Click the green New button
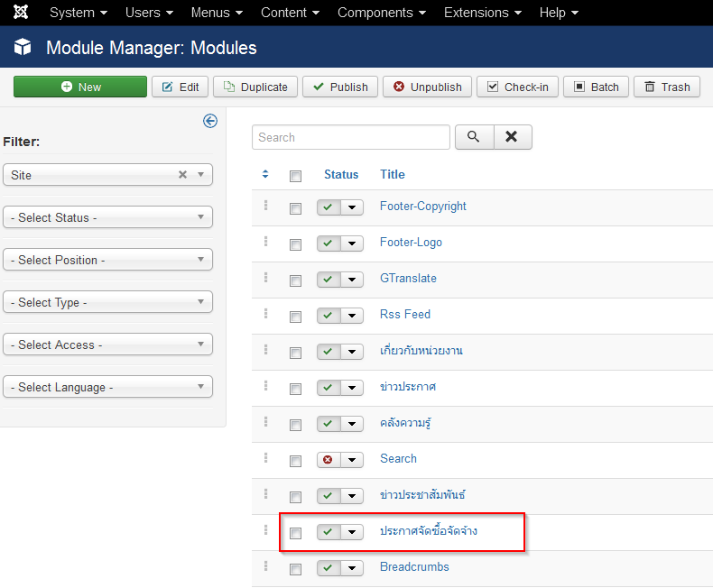 click(x=80, y=87)
